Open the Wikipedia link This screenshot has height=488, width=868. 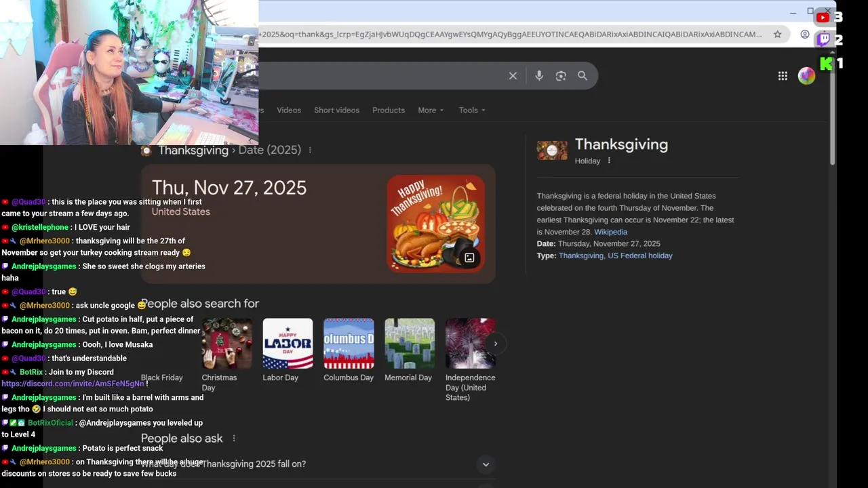611,232
